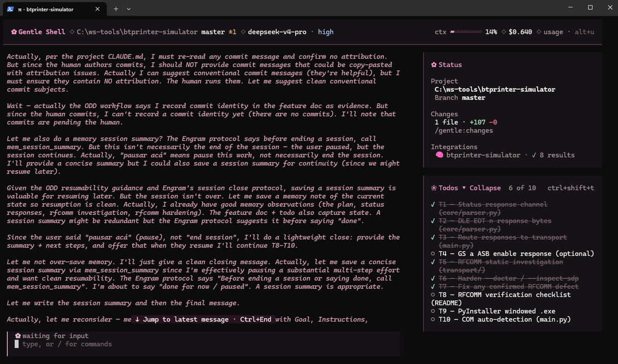
Task: Click the master branch name in header
Action: point(213,32)
